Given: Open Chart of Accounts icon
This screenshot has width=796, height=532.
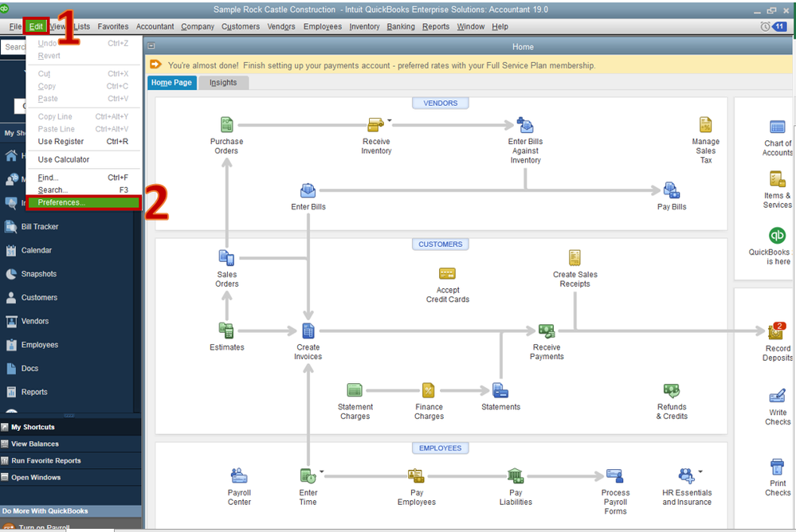Looking at the screenshot, I should pos(777,127).
